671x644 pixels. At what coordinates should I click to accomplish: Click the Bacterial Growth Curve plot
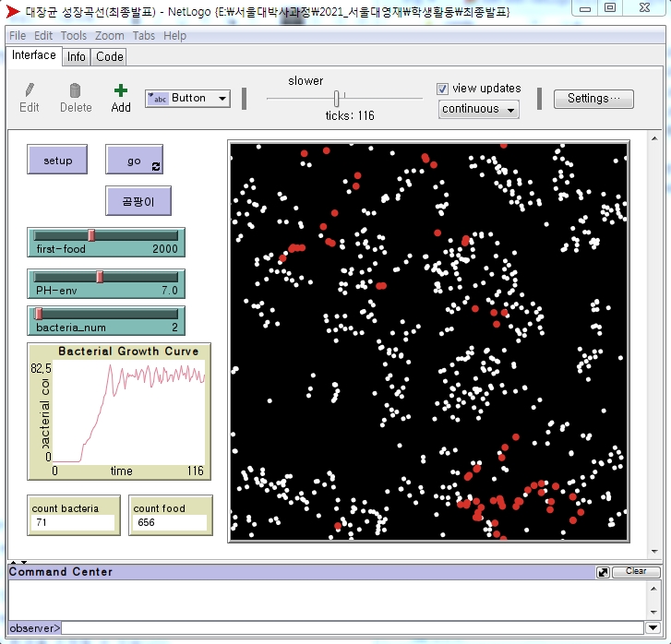tap(119, 411)
